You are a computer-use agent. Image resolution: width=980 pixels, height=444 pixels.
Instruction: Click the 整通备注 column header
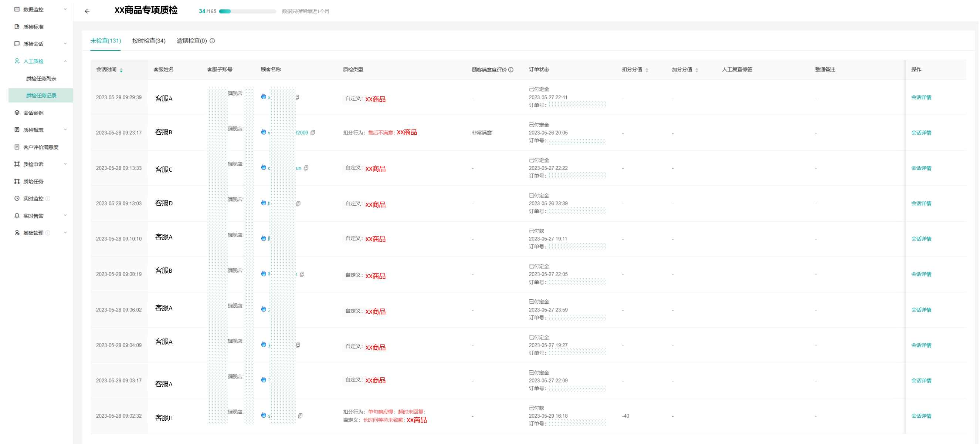click(825, 70)
